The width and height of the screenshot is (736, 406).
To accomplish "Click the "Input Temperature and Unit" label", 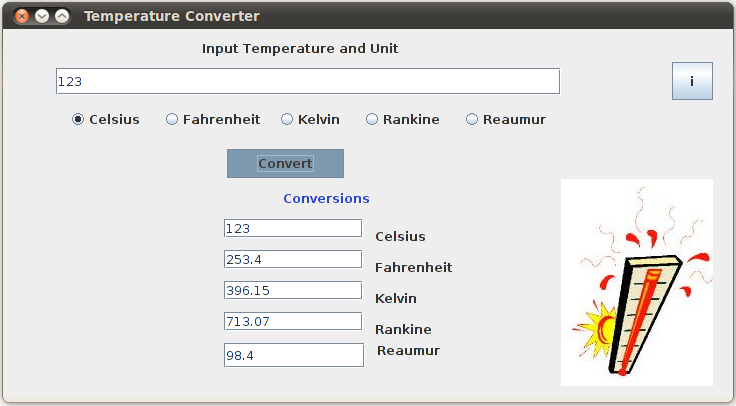I will point(300,48).
